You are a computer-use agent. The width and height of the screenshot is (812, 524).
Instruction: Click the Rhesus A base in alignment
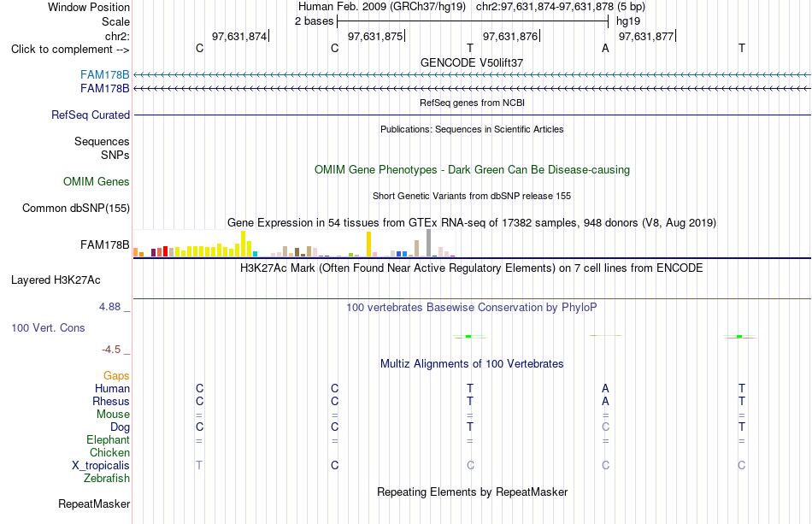pyautogui.click(x=605, y=401)
